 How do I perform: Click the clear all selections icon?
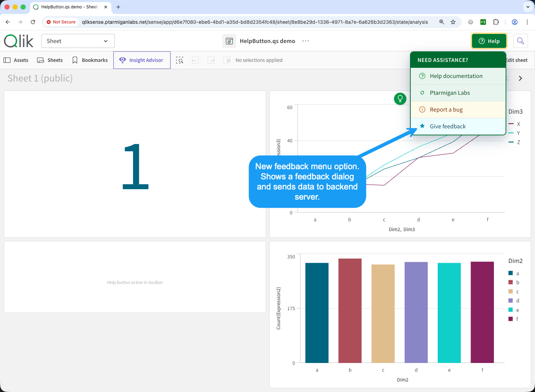pos(227,60)
